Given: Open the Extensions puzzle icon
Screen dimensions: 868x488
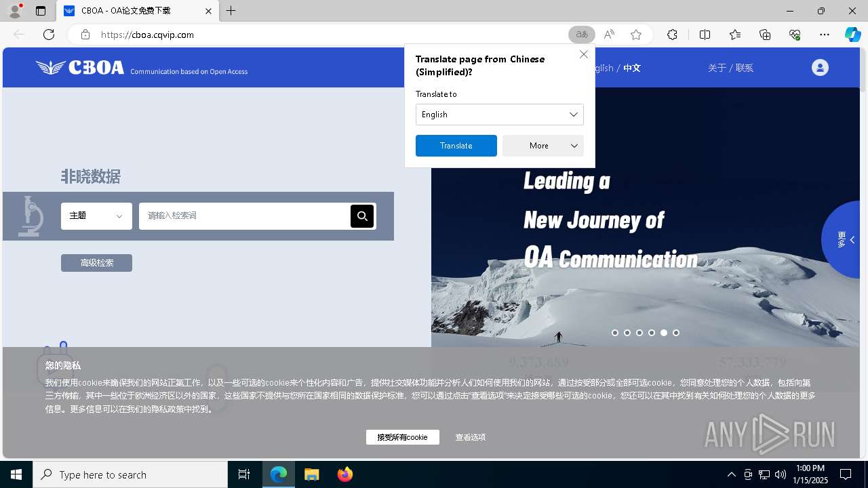Looking at the screenshot, I should tap(672, 35).
